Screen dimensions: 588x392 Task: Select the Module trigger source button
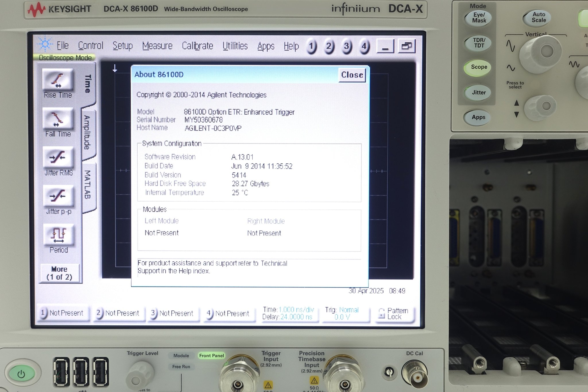click(181, 356)
